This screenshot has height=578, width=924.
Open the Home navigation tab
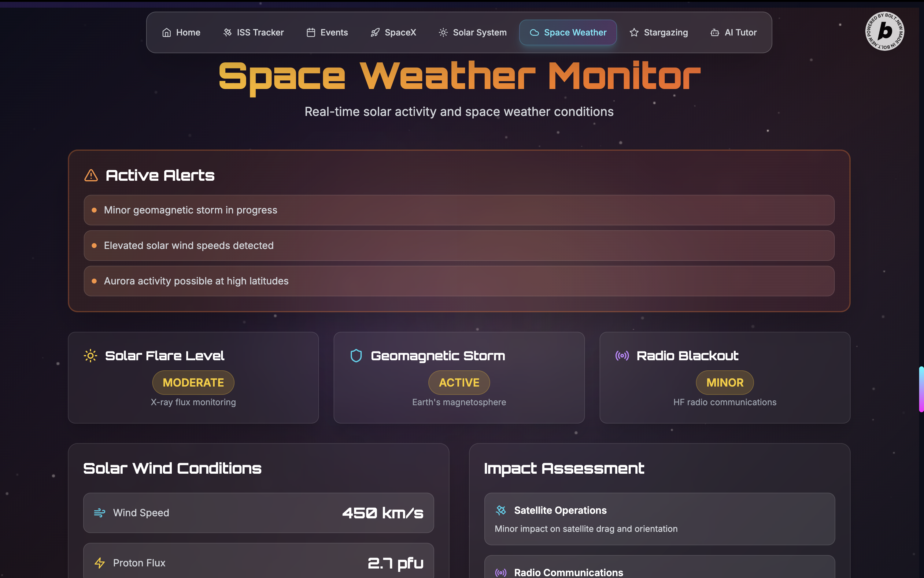[181, 32]
